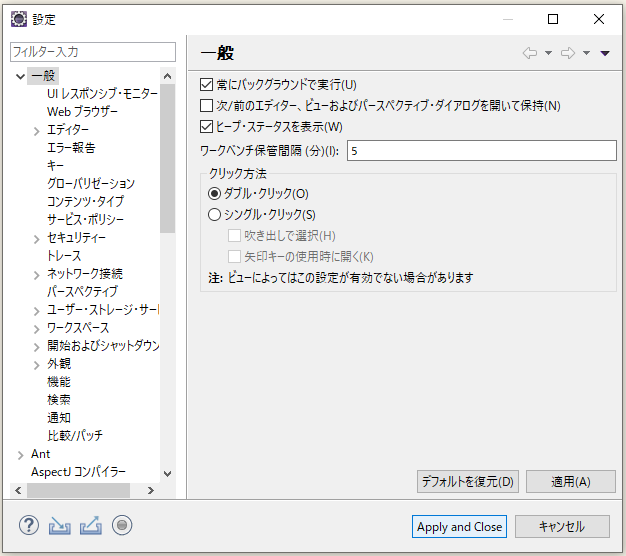This screenshot has height=556, width=626.
Task: Click デフォルトを復元(D) button
Action: pos(468,481)
